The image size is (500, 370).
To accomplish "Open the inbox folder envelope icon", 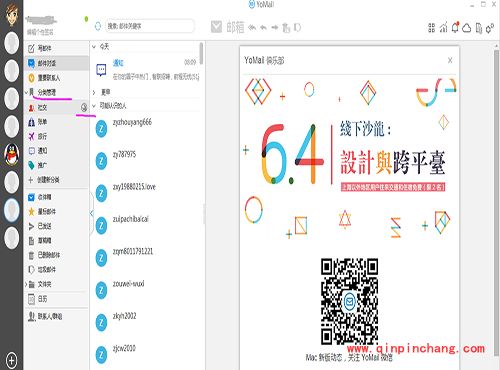I will click(x=31, y=197).
